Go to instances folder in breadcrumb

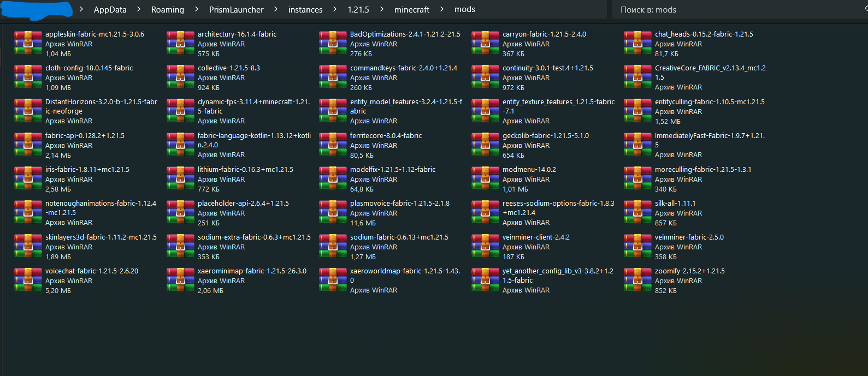tap(305, 9)
